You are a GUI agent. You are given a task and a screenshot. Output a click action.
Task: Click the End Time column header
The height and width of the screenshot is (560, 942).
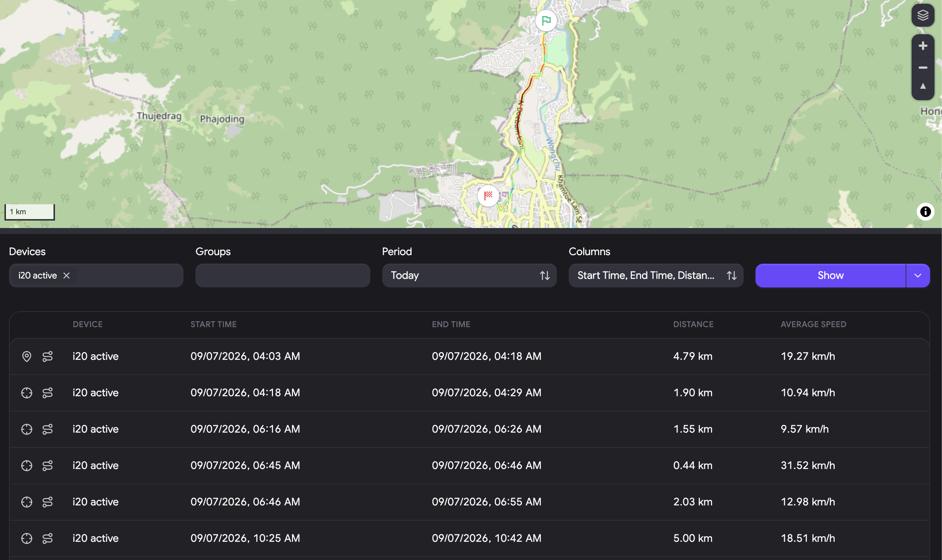click(x=451, y=324)
